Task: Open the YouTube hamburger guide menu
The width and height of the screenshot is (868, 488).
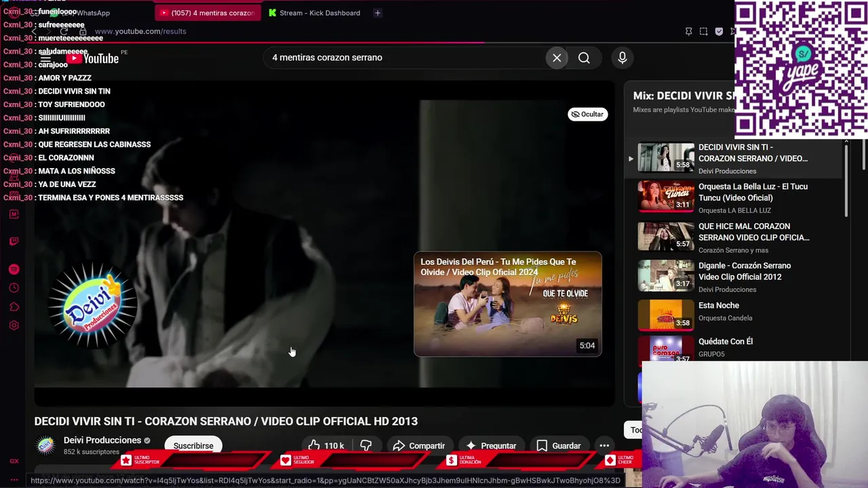Action: 45,58
